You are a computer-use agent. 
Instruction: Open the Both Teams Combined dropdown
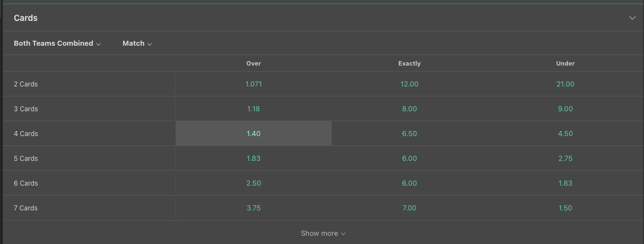coord(57,43)
